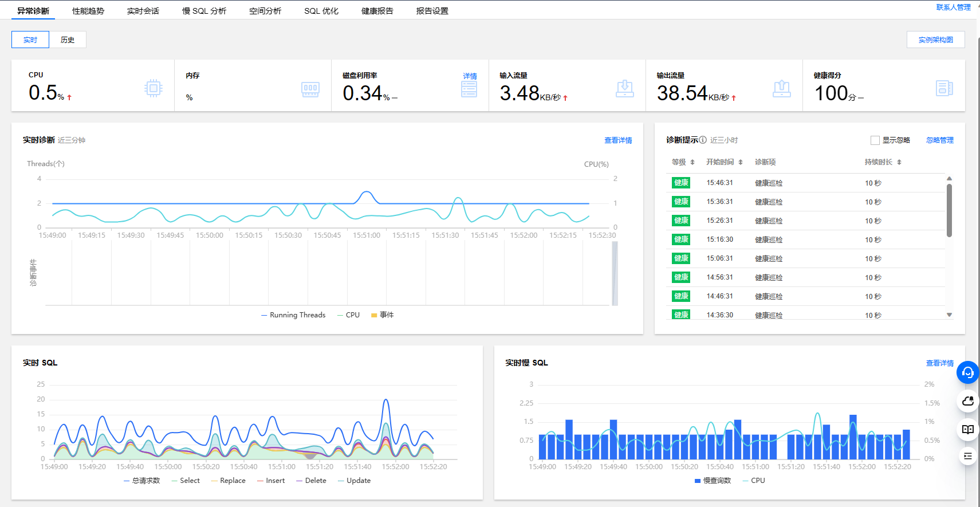The image size is (980, 507).
Task: Select the 15:26:31 health check row
Action: point(805,221)
